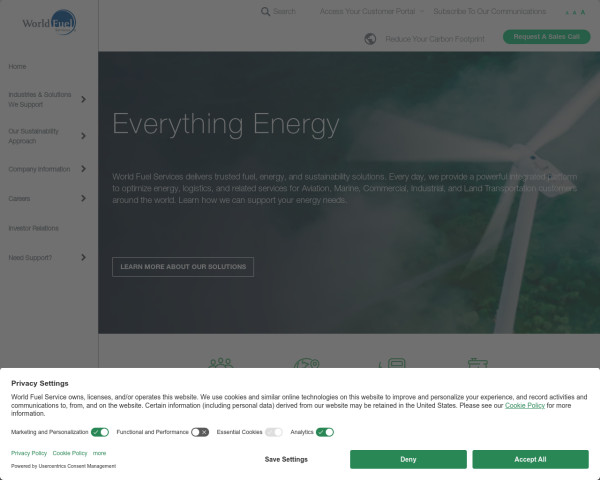The height and width of the screenshot is (480, 600).
Task: Open Investor Relations in the sidebar
Action: point(33,228)
